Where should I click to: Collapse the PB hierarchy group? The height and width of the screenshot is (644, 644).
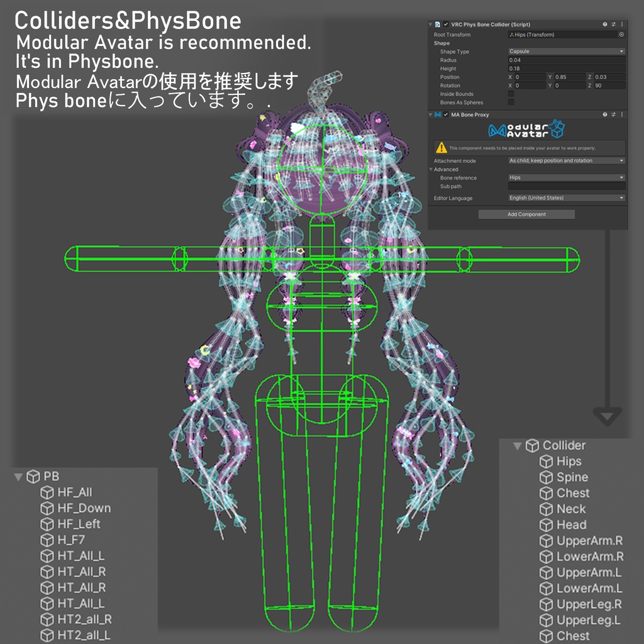pyautogui.click(x=18, y=477)
